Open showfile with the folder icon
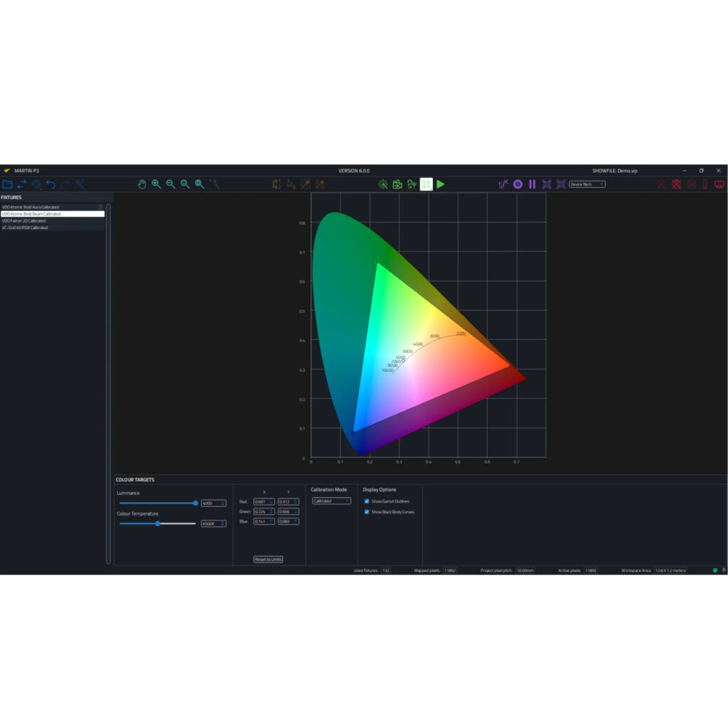Screen dimensions: 728x728 pyautogui.click(x=7, y=184)
